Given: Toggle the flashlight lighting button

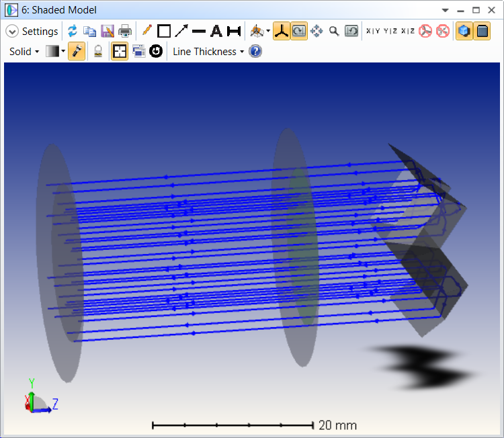Looking at the screenshot, I should 77,51.
